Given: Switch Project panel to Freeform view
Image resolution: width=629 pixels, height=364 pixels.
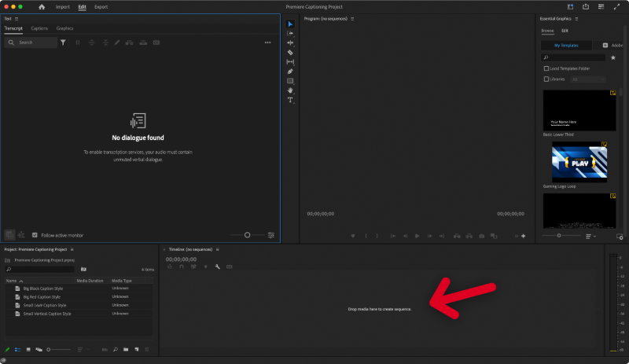Looking at the screenshot, I should pos(39,350).
